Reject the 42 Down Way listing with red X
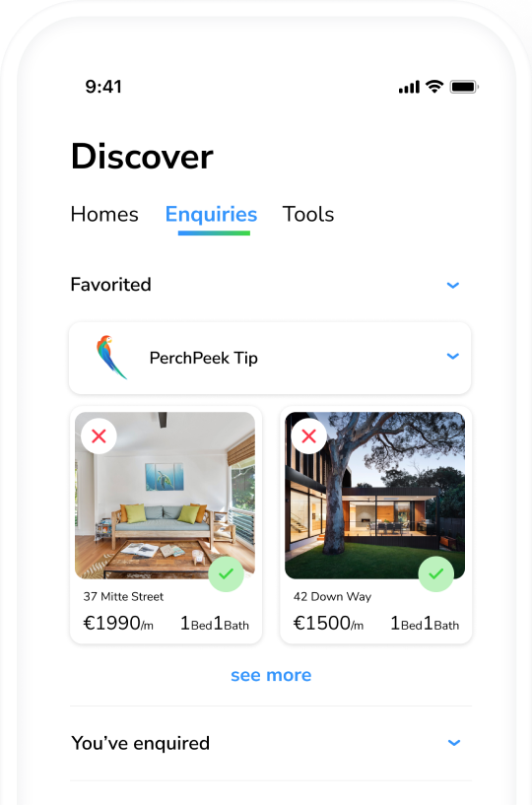 pyautogui.click(x=308, y=436)
